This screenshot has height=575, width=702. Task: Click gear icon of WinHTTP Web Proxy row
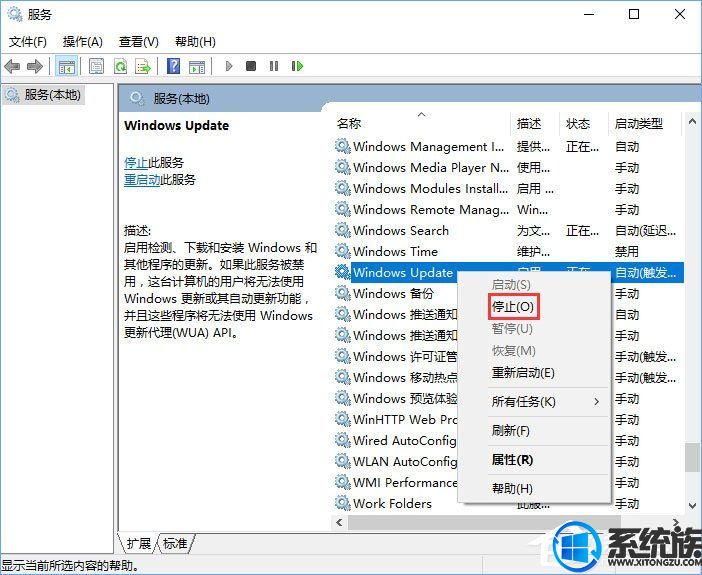point(342,419)
